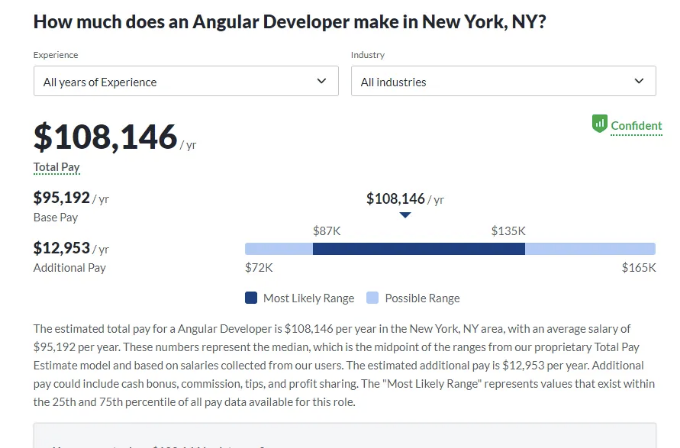Click the $87K range label
680x448 pixels.
(x=327, y=231)
